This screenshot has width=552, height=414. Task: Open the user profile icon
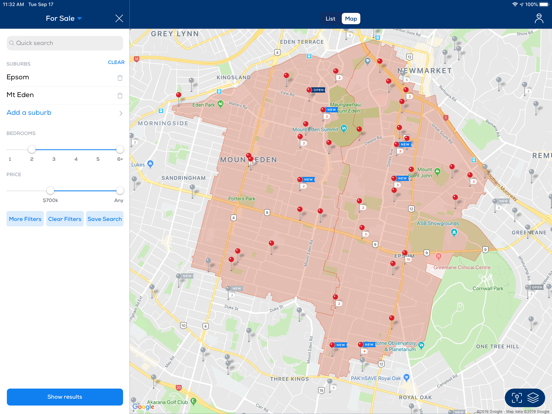click(539, 18)
